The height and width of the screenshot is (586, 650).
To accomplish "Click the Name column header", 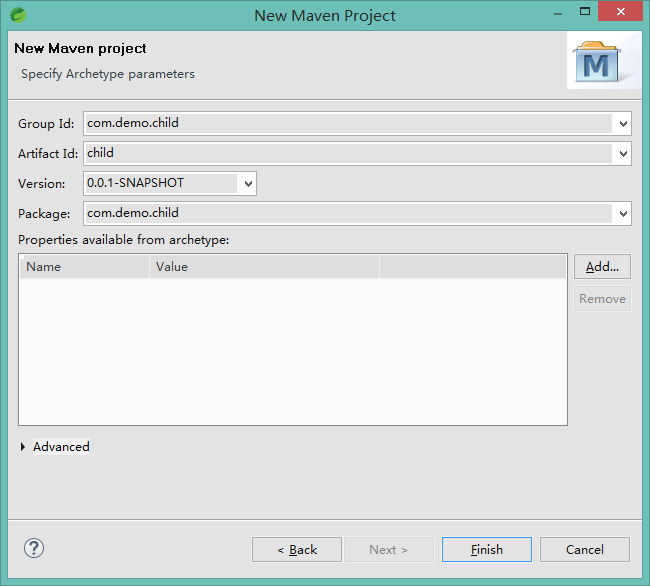I will pos(85,266).
